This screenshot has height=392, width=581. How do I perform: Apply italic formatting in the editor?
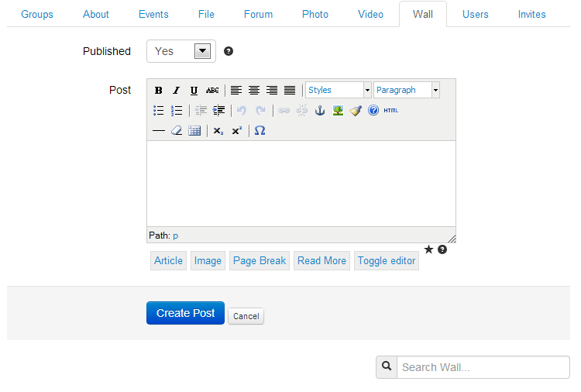pos(177,90)
